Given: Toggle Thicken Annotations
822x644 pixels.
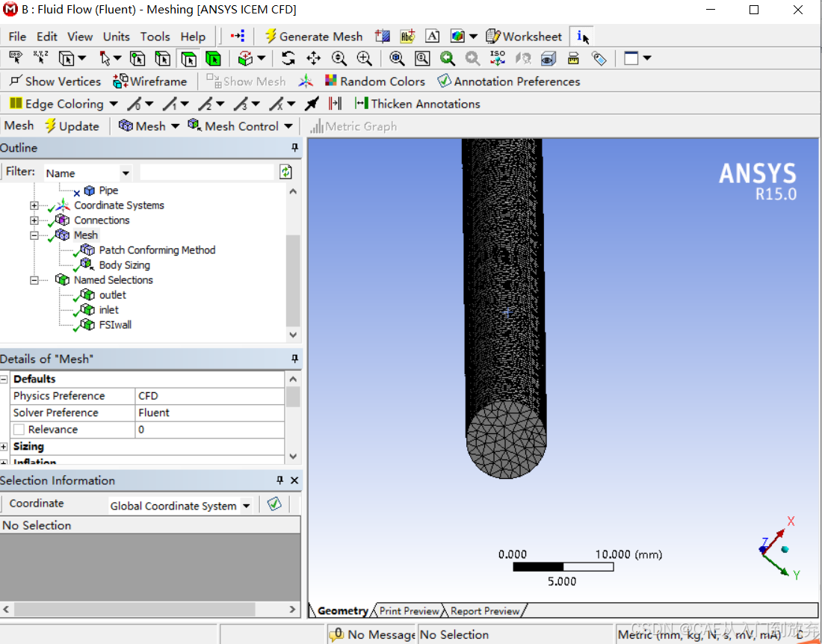Looking at the screenshot, I should click(417, 104).
